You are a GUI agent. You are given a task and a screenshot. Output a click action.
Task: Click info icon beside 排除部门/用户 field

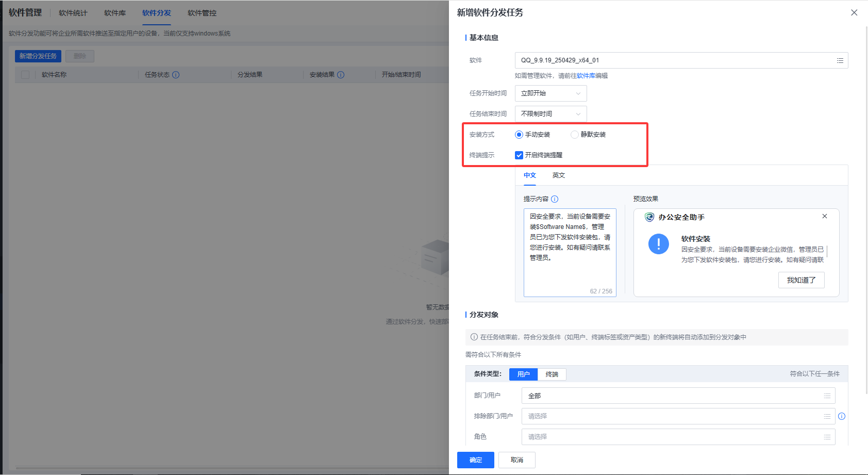pos(842,416)
